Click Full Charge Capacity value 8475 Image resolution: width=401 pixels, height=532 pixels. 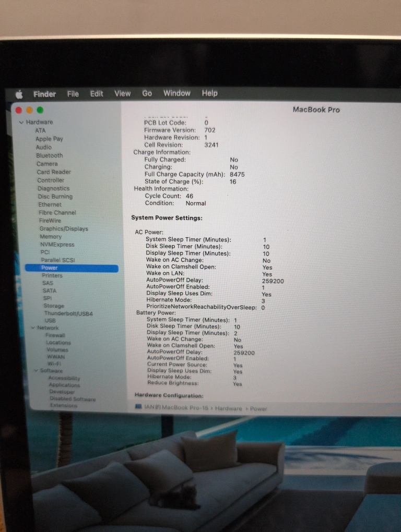click(x=237, y=174)
